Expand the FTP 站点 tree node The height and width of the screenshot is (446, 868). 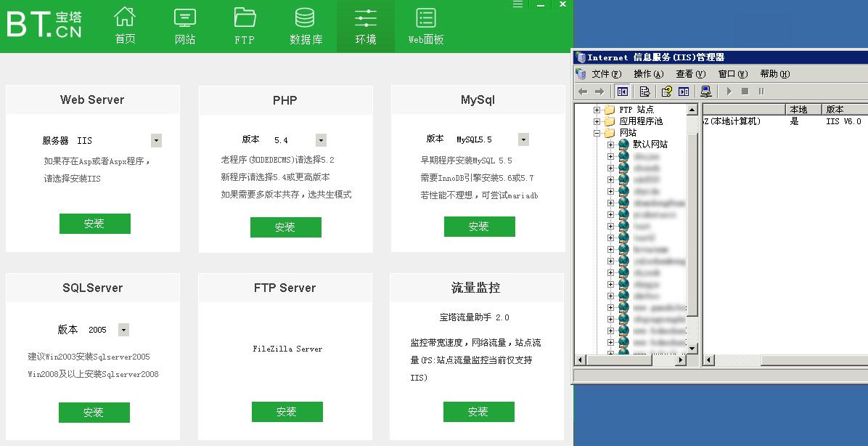[x=597, y=110]
